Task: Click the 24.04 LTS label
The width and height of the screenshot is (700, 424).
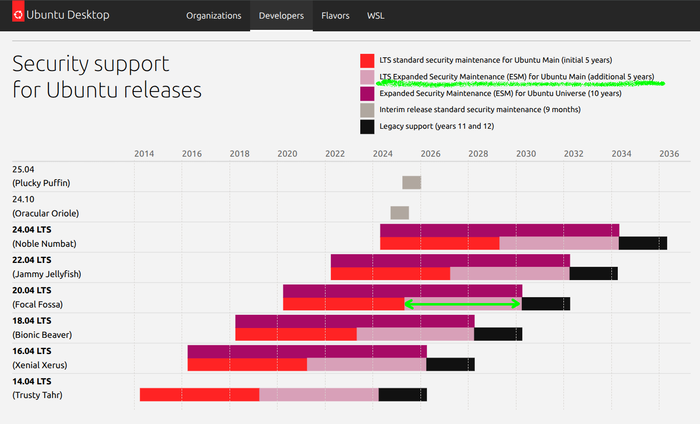Action: coord(32,230)
